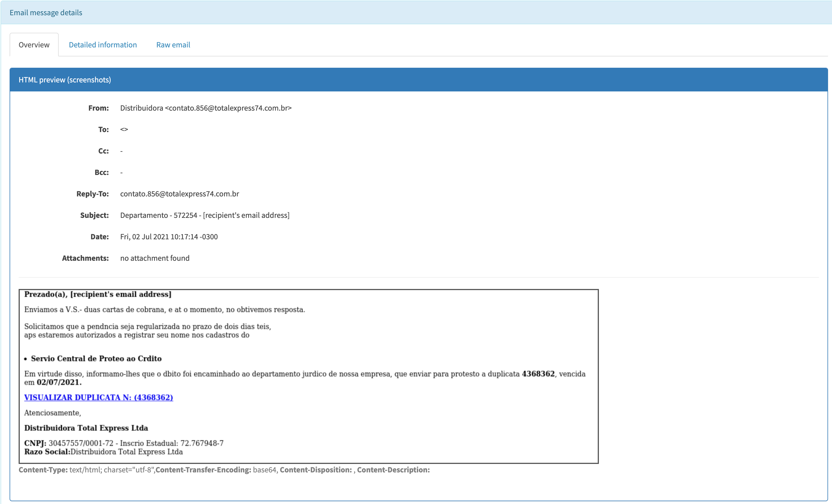832x504 pixels.
Task: Click the greeting 'Prezado(a), [recipient's email address]'
Action: pos(98,294)
